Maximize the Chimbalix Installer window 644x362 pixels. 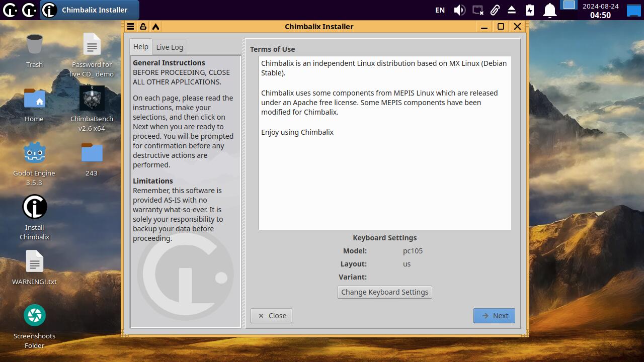point(501,27)
